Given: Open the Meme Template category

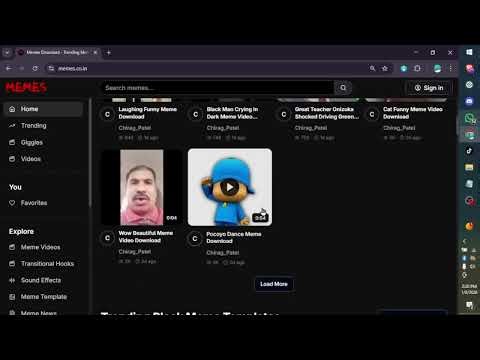Looking at the screenshot, I should [x=43, y=297].
